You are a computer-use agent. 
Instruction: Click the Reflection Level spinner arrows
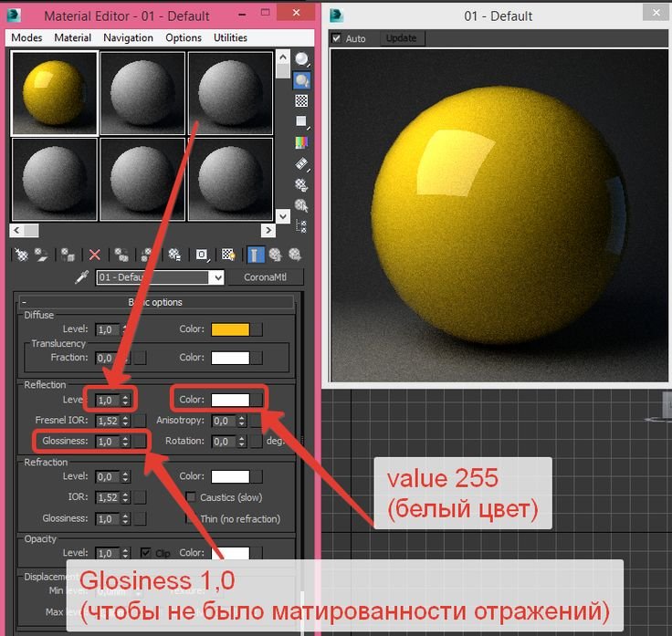(126, 400)
